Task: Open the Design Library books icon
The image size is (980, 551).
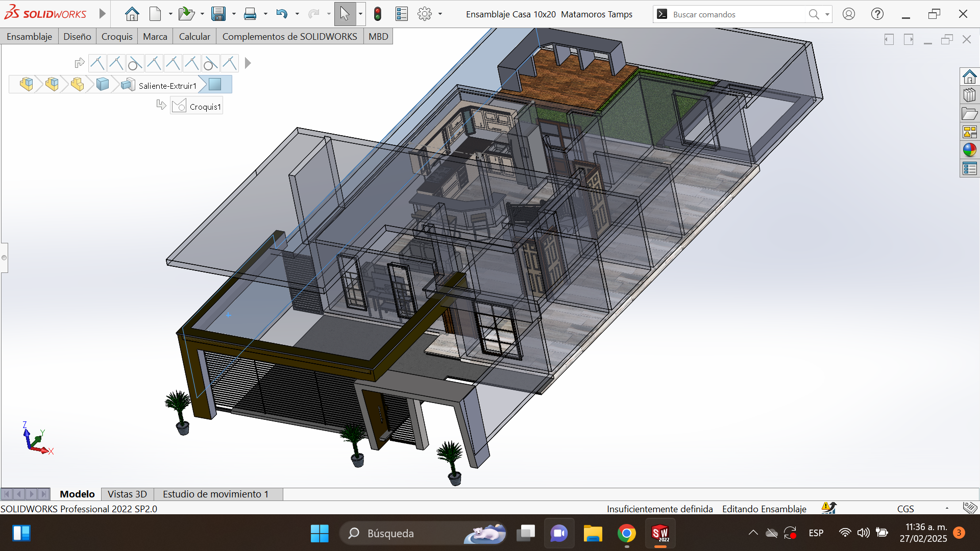Action: (x=969, y=95)
